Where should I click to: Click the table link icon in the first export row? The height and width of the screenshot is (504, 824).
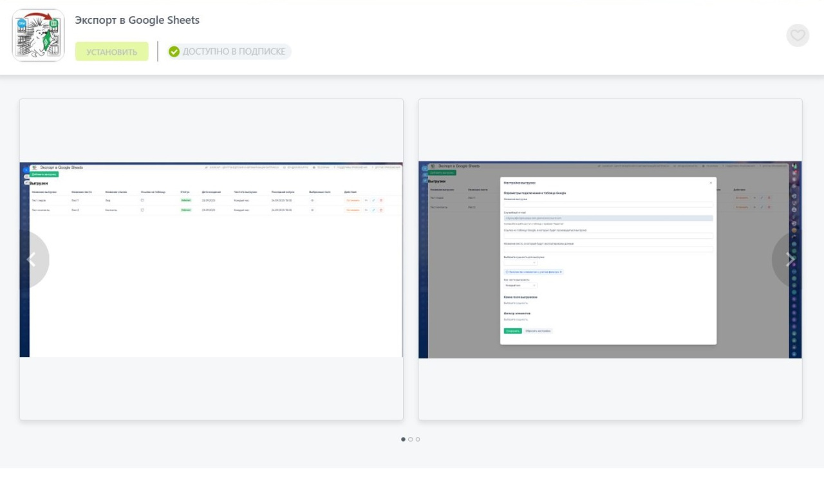142,200
